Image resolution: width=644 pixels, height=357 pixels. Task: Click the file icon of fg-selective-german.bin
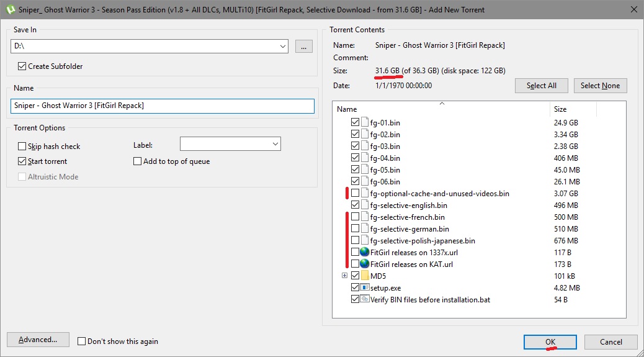coord(365,229)
